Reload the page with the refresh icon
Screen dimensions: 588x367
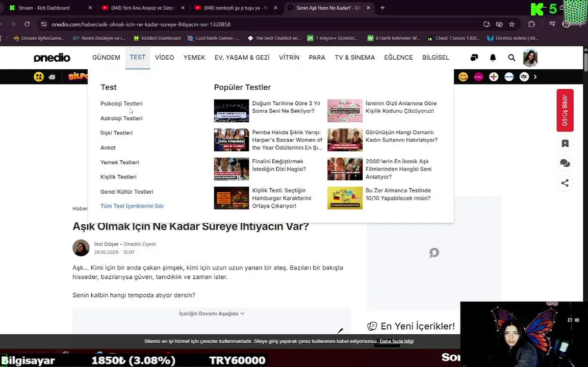27,24
